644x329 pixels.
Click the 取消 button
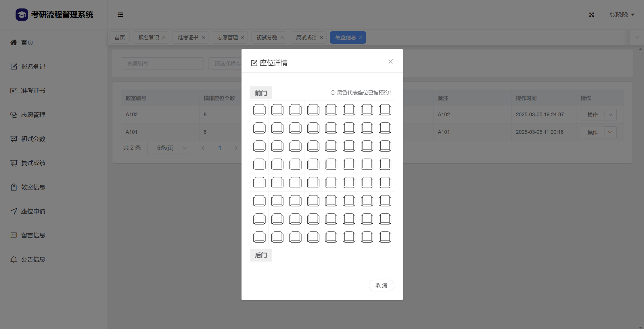click(381, 285)
